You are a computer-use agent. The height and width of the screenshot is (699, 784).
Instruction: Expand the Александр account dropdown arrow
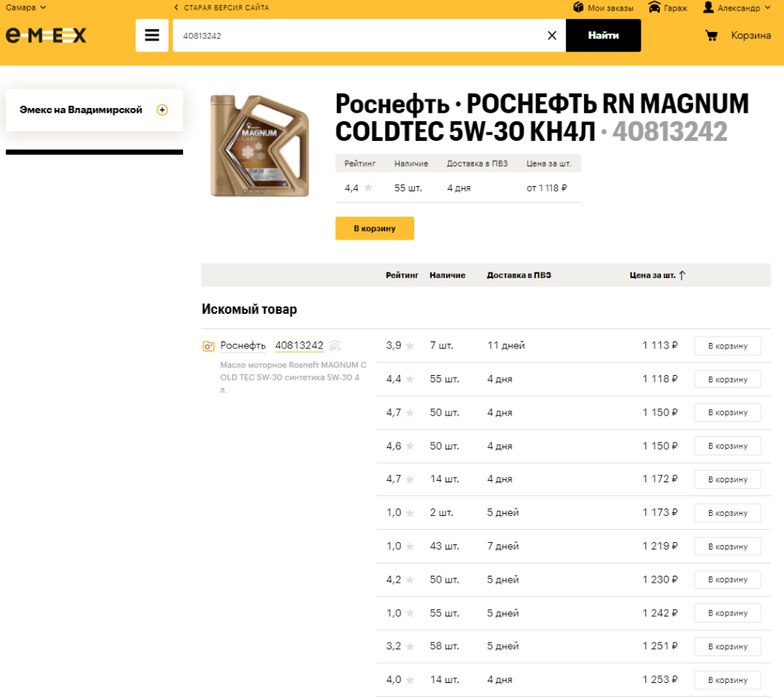[x=767, y=8]
